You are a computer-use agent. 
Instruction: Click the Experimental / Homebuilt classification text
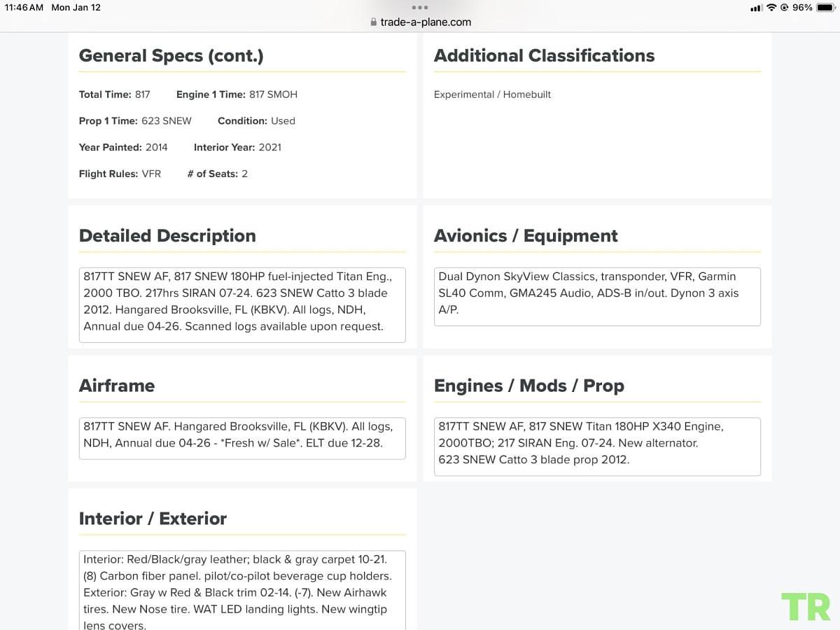492,94
